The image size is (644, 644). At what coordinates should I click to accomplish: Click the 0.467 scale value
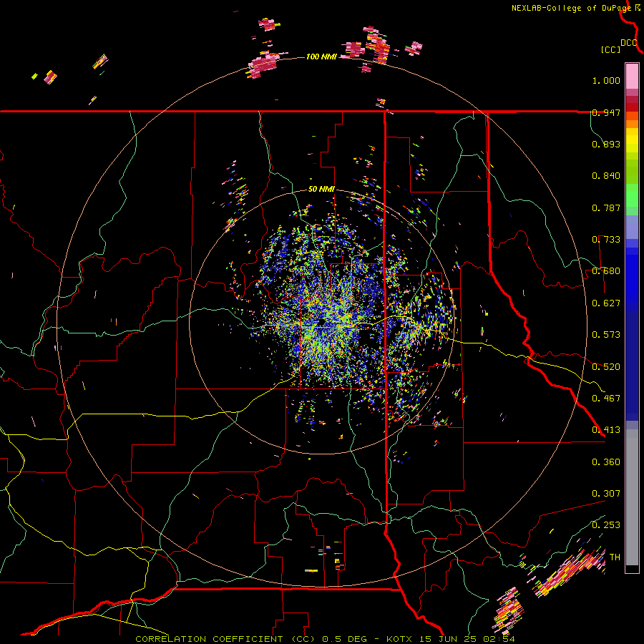pyautogui.click(x=606, y=399)
